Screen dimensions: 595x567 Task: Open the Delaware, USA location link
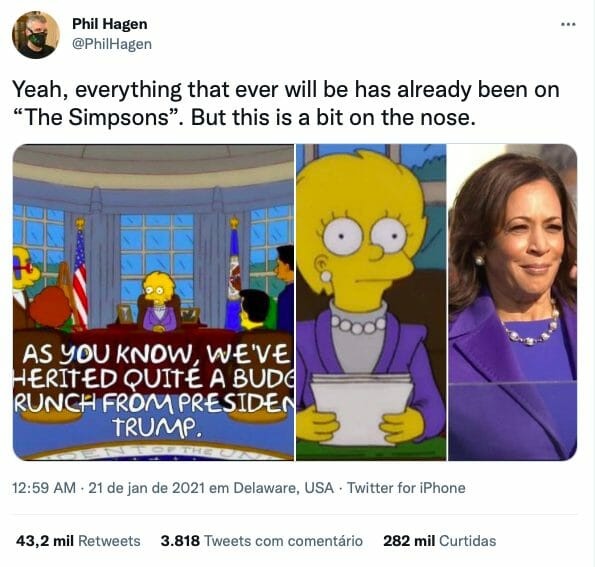[283, 488]
